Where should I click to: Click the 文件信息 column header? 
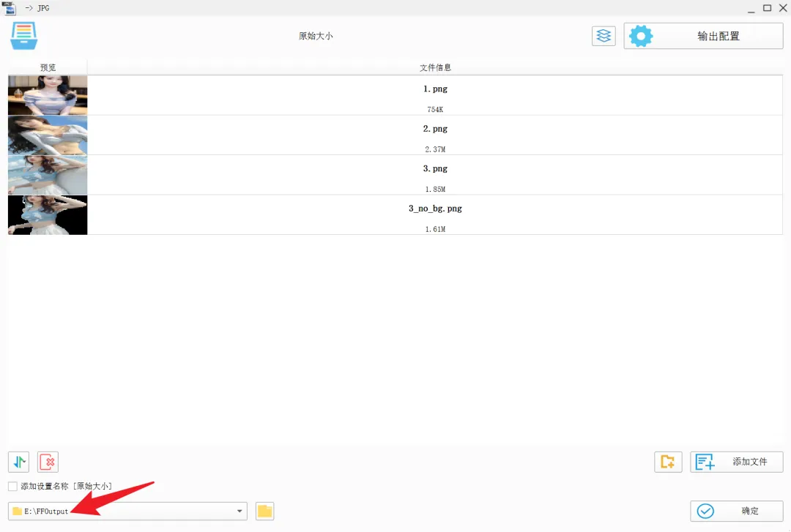click(x=435, y=67)
